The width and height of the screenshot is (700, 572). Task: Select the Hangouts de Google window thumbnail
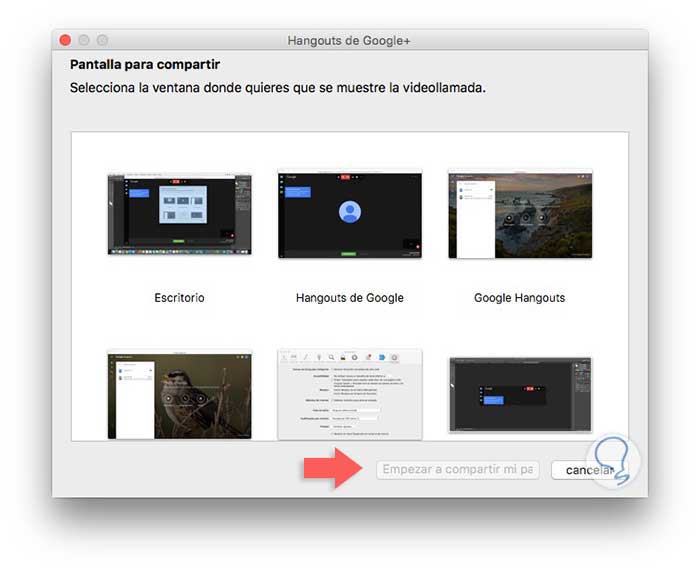pyautogui.click(x=350, y=214)
